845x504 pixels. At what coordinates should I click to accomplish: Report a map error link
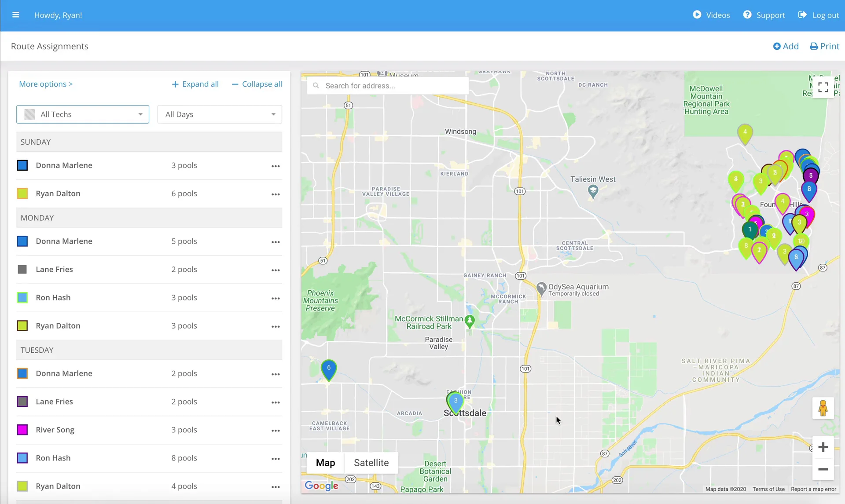coord(813,489)
